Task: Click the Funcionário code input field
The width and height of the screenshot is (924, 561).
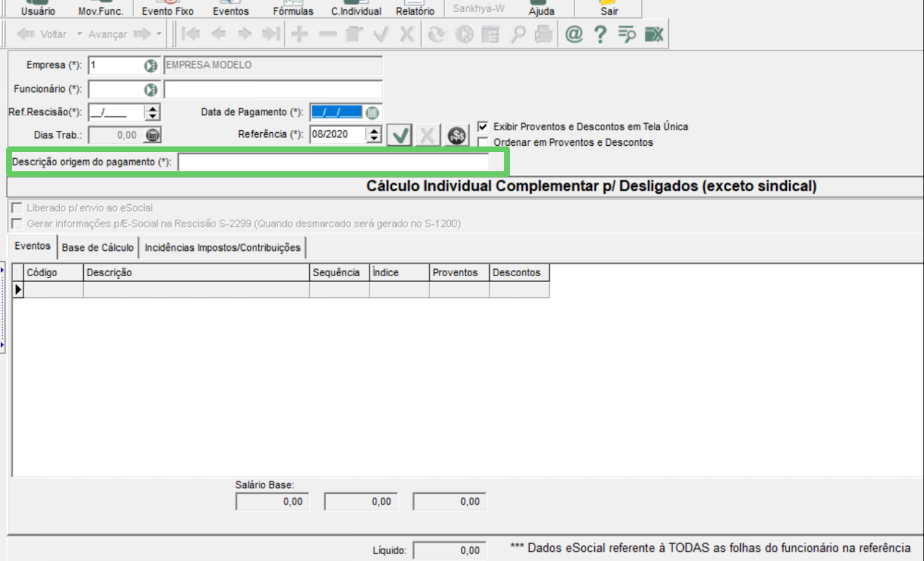Action: pyautogui.click(x=116, y=89)
